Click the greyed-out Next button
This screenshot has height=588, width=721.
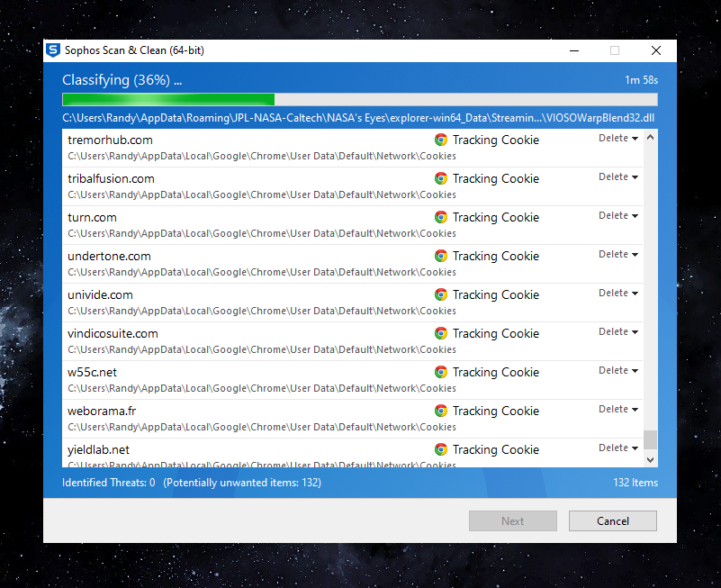513,520
